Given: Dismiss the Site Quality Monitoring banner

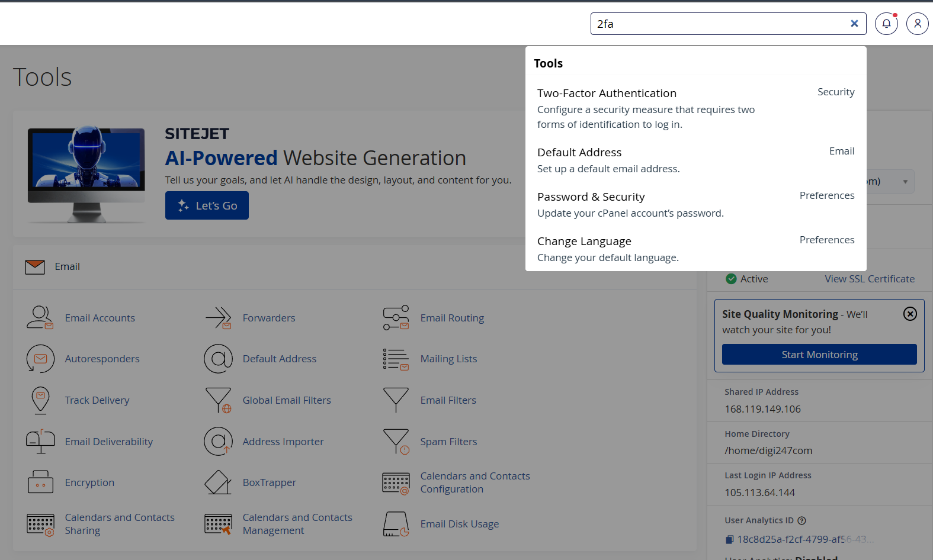Looking at the screenshot, I should click(910, 314).
